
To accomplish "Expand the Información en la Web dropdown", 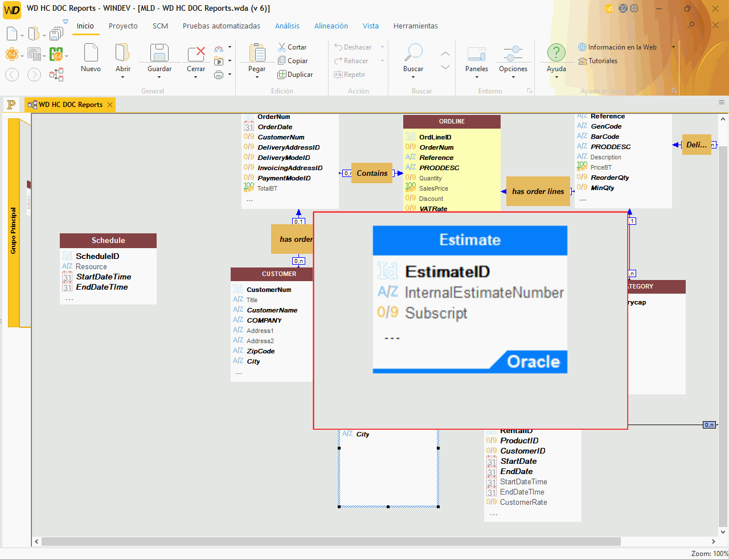I will pos(673,47).
